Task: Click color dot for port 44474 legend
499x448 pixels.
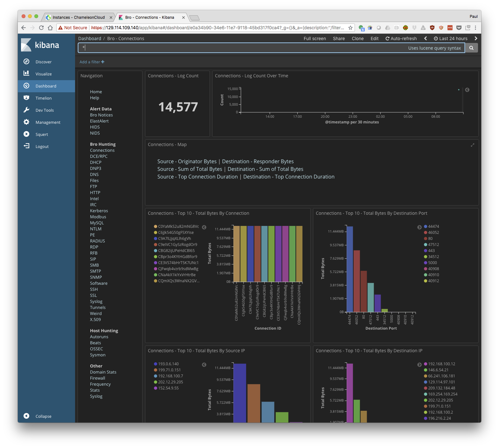Action: (426, 227)
